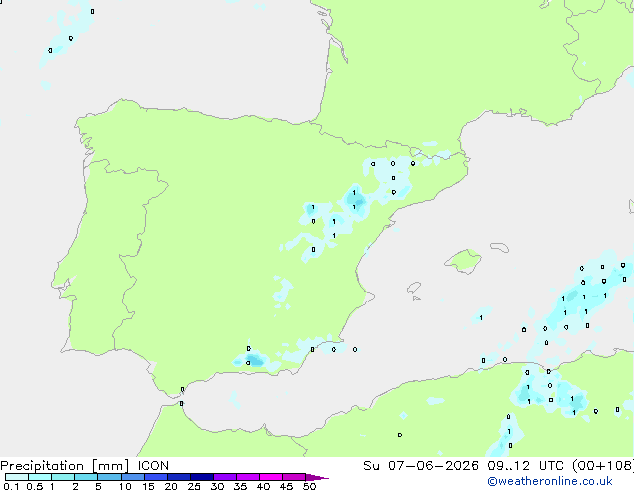Click the 0.5–1 mm light cyan legend swatch
634x490 pixels.
pos(40,477)
